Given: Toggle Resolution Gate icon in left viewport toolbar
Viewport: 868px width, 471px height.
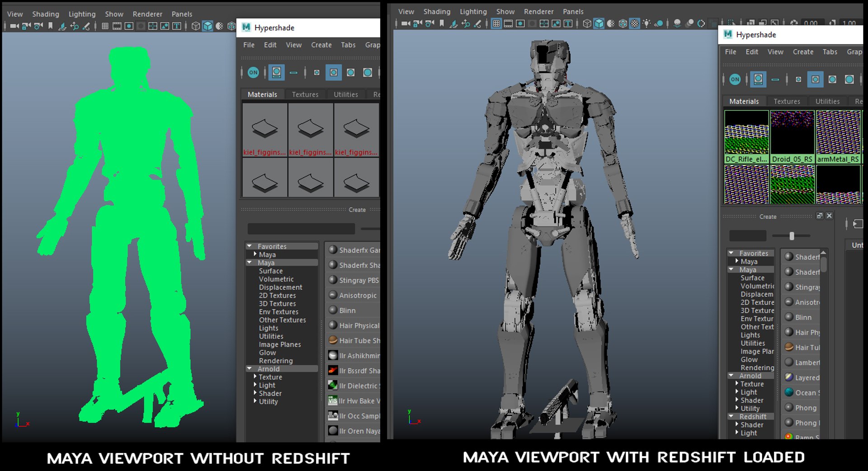Looking at the screenshot, I should (x=129, y=26).
